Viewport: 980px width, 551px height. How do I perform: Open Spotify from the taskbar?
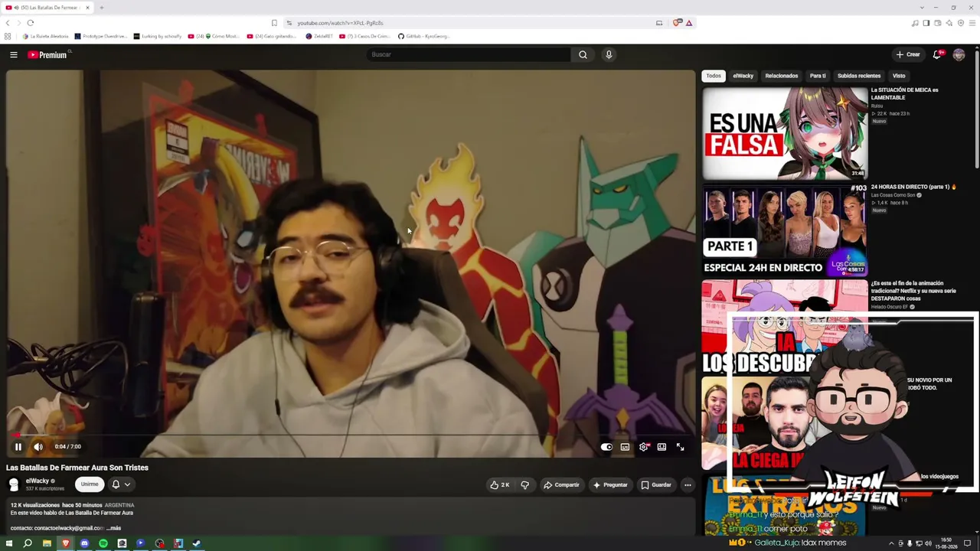tap(103, 543)
